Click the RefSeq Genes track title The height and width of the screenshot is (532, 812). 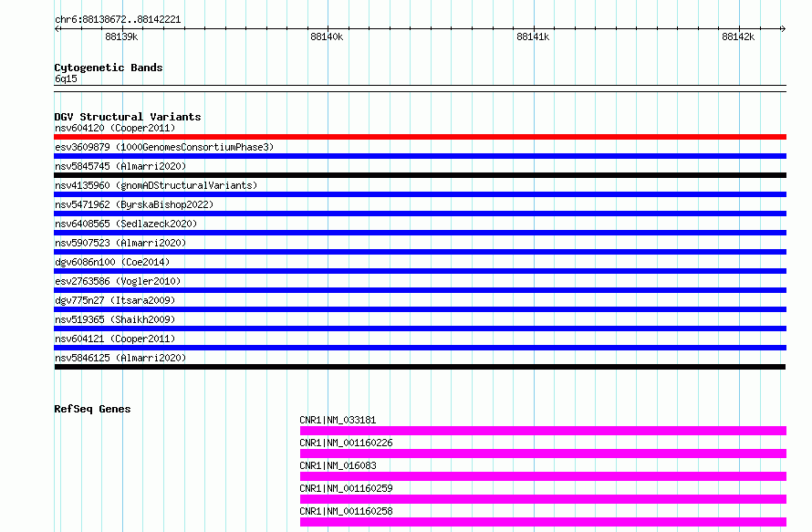coord(92,409)
